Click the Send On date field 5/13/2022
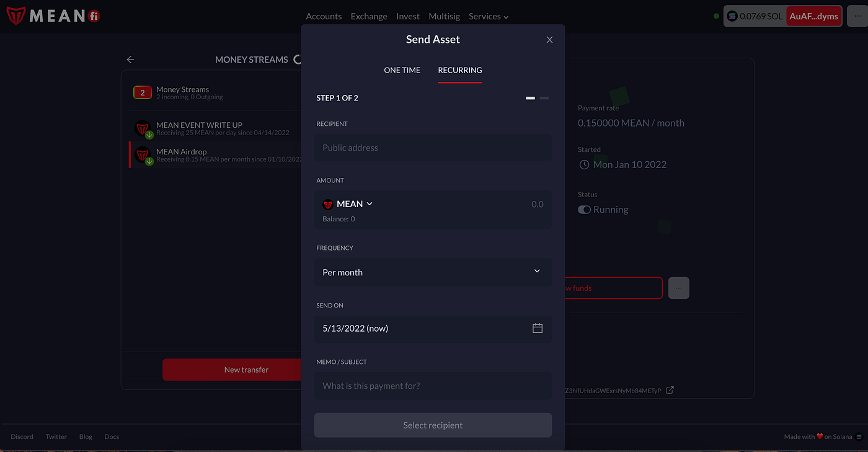 [433, 328]
